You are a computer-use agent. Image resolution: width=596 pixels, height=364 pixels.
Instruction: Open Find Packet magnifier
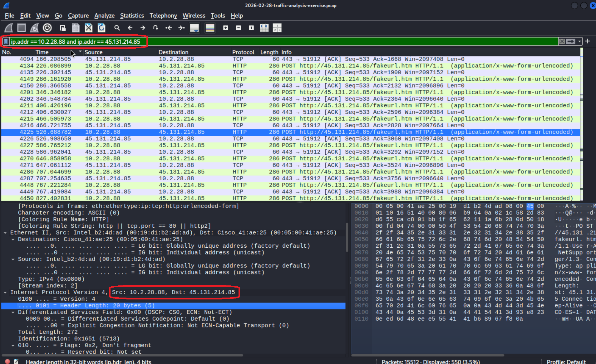[x=117, y=28]
